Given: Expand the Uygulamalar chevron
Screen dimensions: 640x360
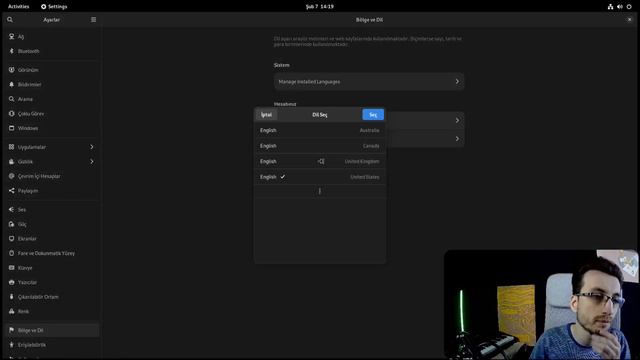Looking at the screenshot, I should pos(92,147).
